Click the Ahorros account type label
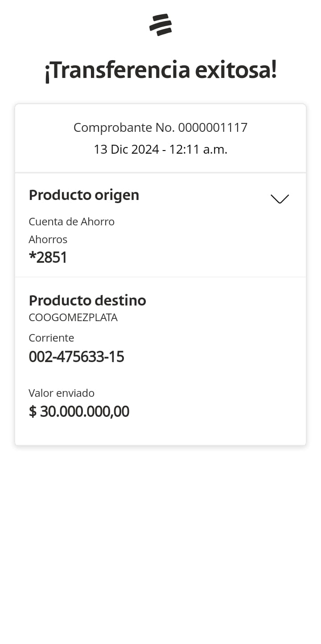This screenshot has width=321, height=644. click(48, 240)
